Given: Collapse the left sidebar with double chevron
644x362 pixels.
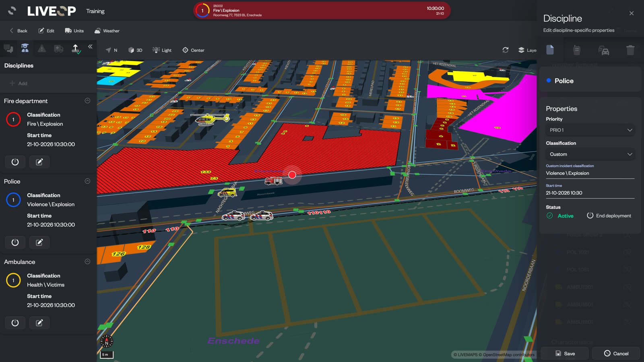Looking at the screenshot, I should point(90,47).
